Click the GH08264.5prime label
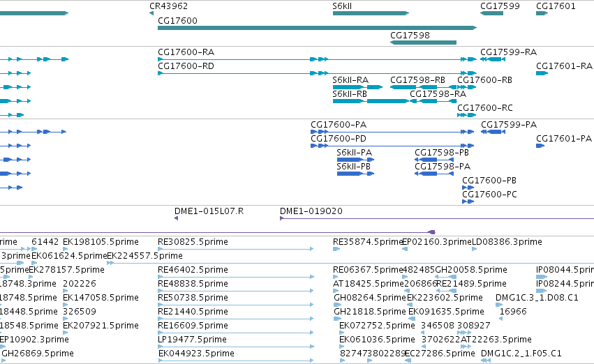 (370, 298)
